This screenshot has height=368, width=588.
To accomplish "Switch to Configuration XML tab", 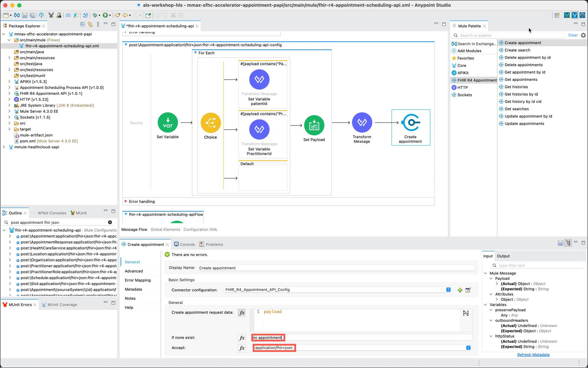I will (x=200, y=229).
